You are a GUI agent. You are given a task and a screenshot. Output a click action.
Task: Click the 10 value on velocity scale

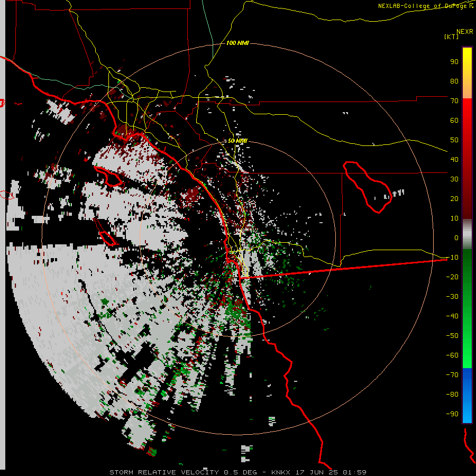454,218
